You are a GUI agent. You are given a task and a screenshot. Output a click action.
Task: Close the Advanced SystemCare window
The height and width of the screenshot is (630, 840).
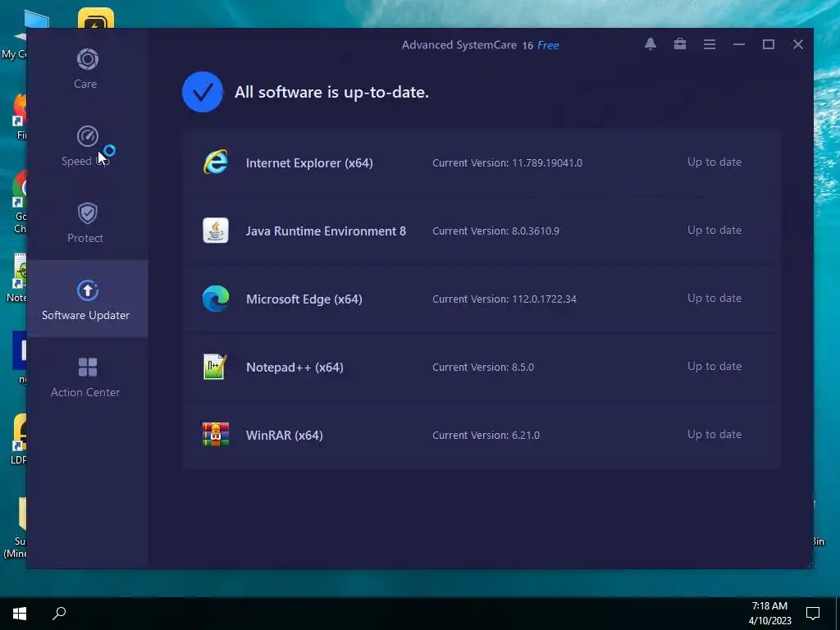797,44
